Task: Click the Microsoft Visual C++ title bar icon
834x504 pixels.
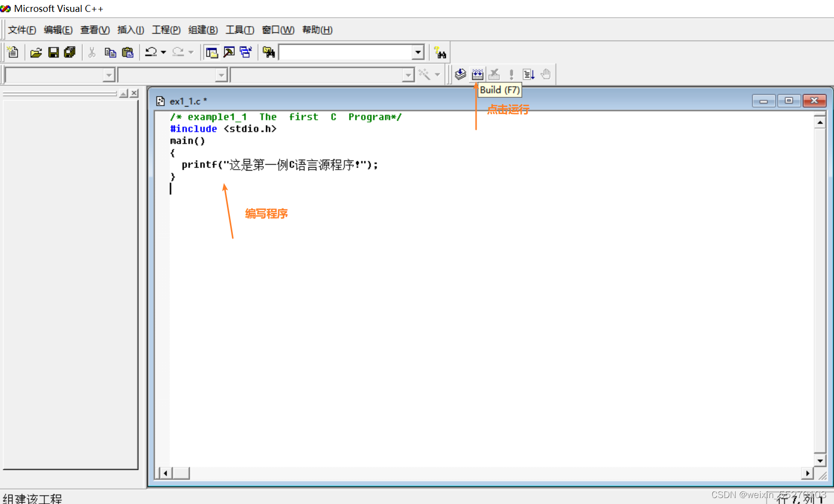Action: coord(5,8)
